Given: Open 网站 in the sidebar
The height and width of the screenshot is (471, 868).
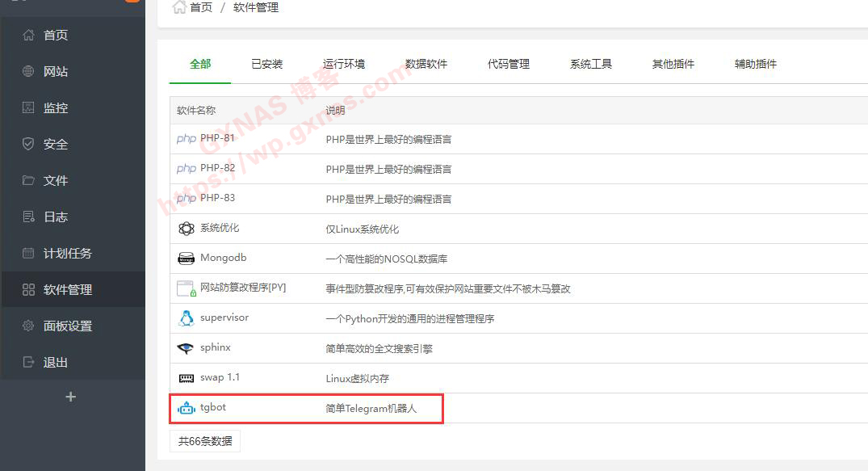Looking at the screenshot, I should 56,72.
